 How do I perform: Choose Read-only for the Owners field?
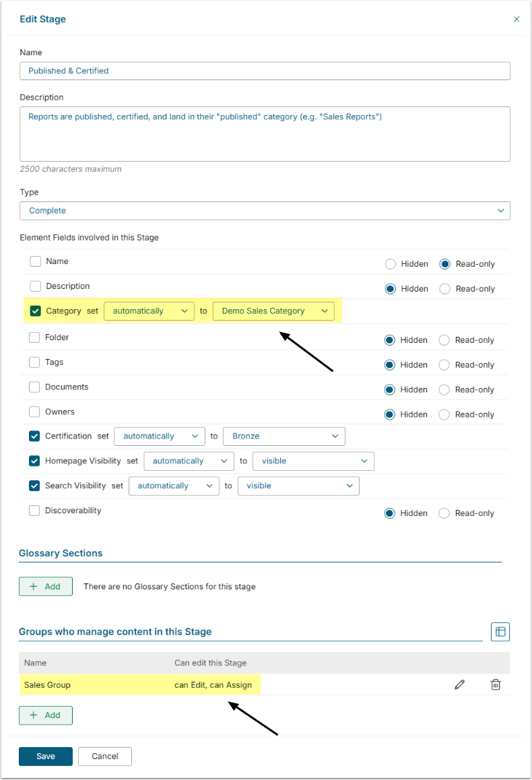click(x=444, y=414)
